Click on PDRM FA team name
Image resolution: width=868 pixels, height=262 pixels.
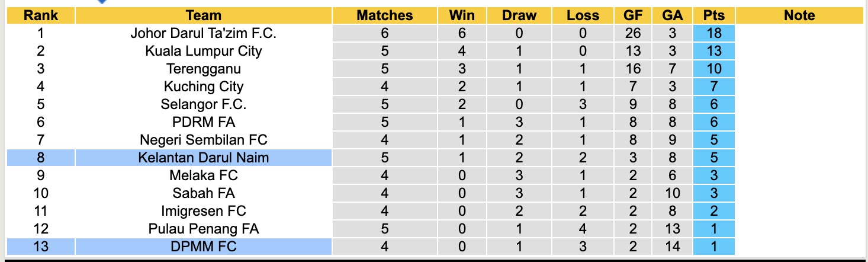(203, 122)
